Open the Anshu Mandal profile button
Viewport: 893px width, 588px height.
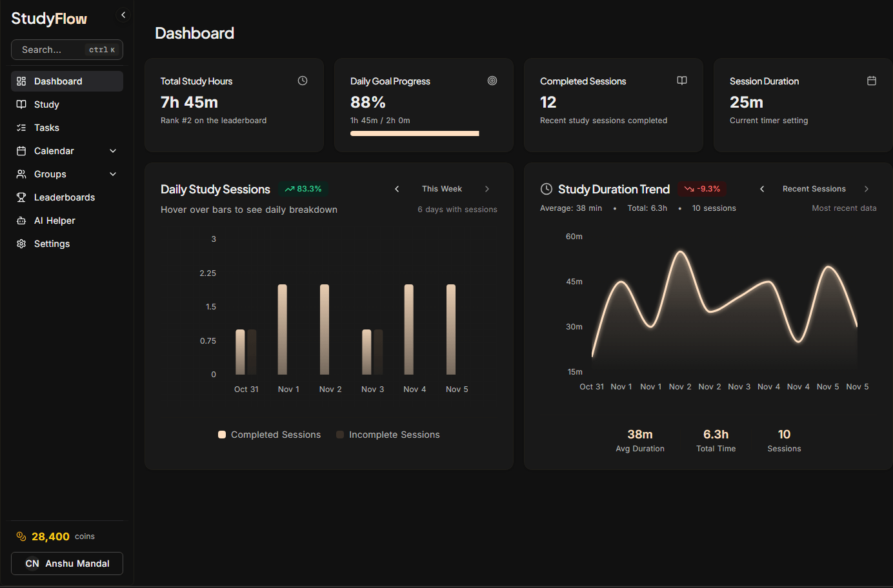(66, 563)
